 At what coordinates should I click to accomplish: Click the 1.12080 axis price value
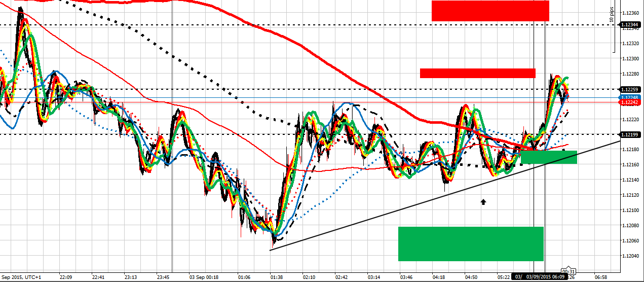(631, 226)
